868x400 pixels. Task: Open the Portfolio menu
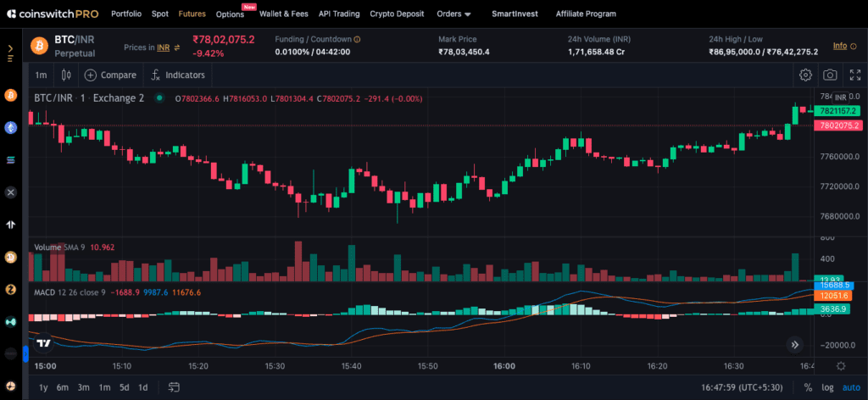tap(126, 14)
